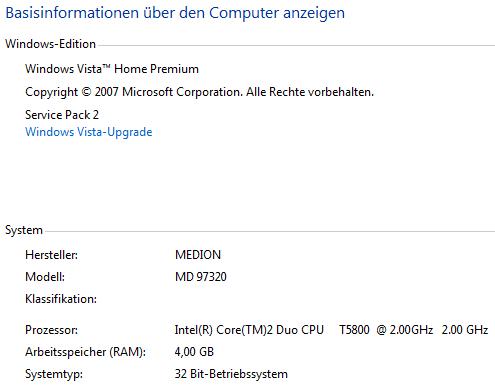Click the Modell label

pyautogui.click(x=45, y=277)
